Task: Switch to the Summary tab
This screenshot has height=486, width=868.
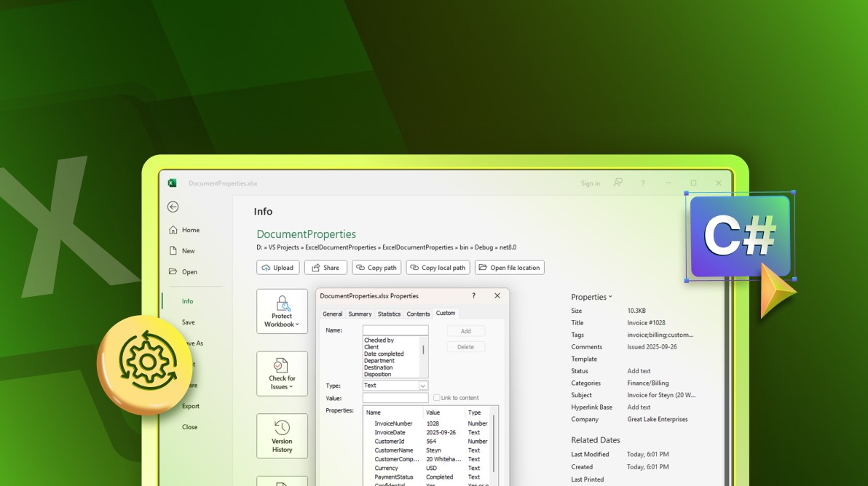Action: [x=360, y=314]
